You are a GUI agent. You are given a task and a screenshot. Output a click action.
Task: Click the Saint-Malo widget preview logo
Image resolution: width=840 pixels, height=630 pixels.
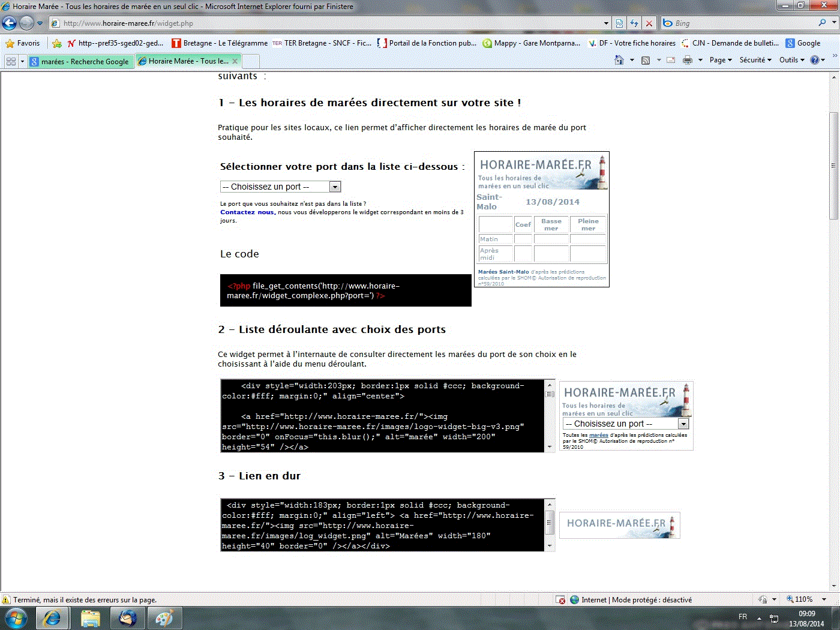coord(542,172)
